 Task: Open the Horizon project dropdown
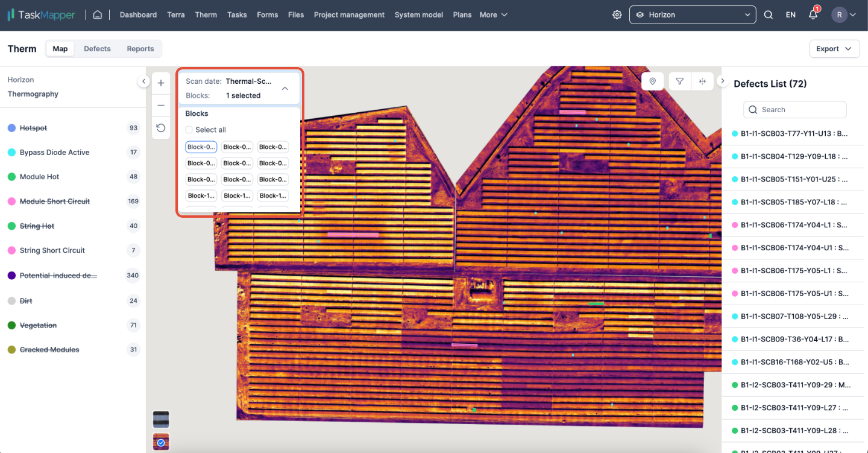693,15
